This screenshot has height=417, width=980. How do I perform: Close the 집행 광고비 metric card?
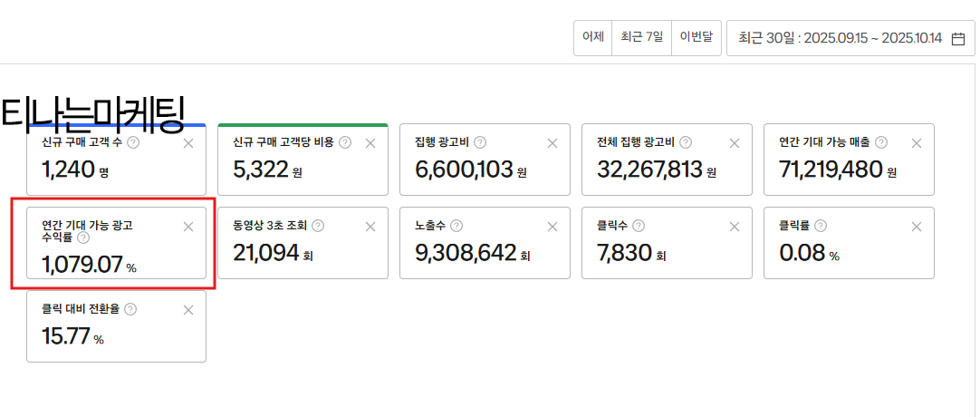[x=552, y=143]
